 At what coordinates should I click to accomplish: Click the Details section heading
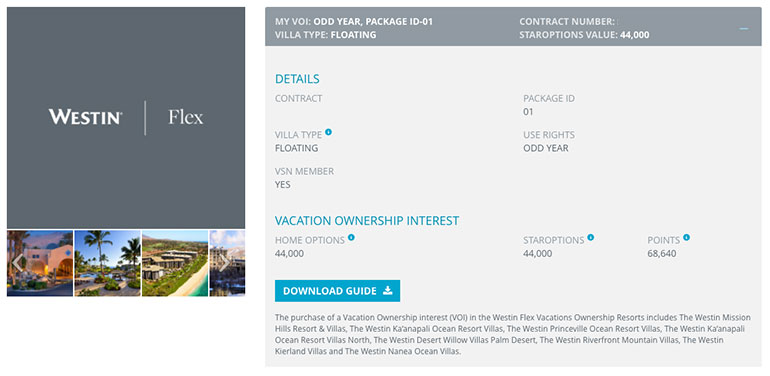coord(297,79)
